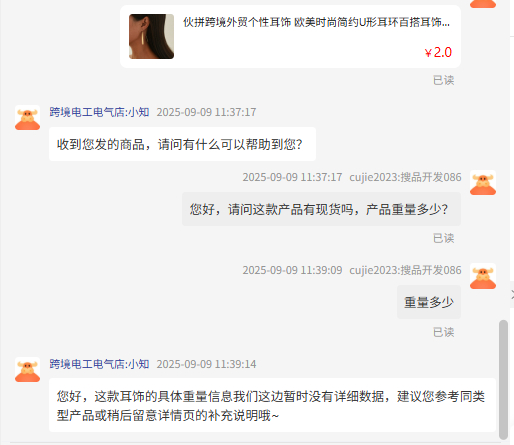Viewport: 514px width, 445px height.
Task: Select the 请问这款产品有现货吗 message bubble
Action: tap(321, 209)
